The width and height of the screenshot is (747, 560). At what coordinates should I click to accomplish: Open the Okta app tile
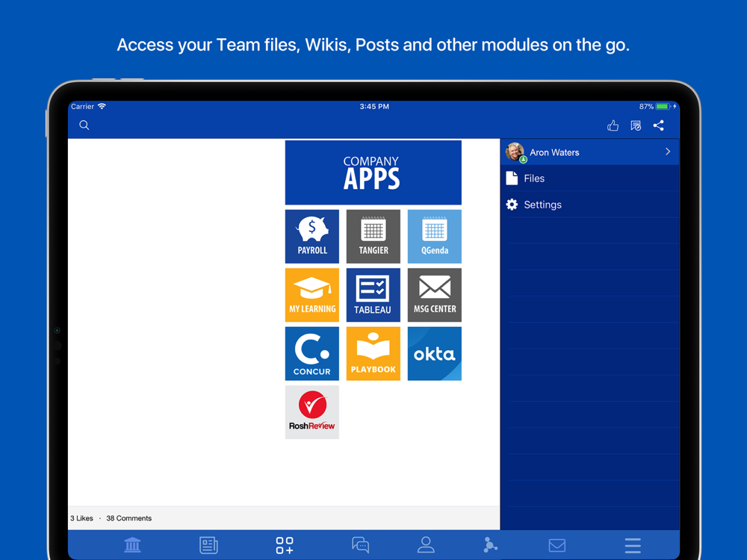[x=435, y=353]
